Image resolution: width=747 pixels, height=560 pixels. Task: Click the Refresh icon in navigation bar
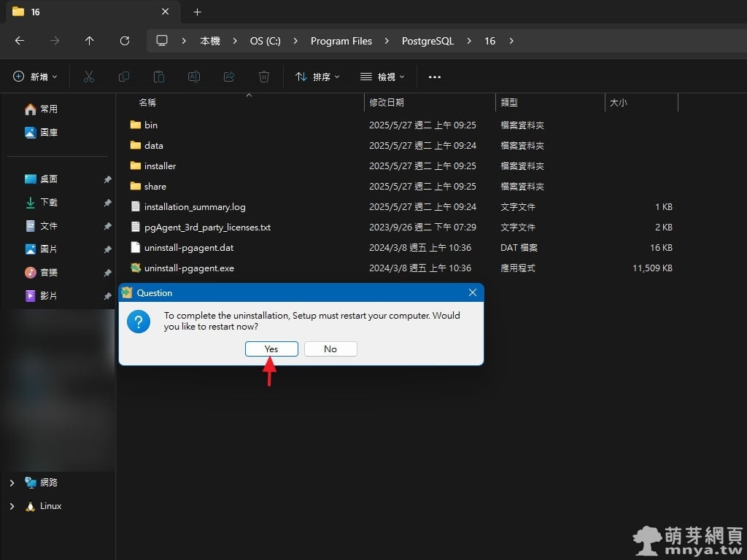(x=125, y=41)
